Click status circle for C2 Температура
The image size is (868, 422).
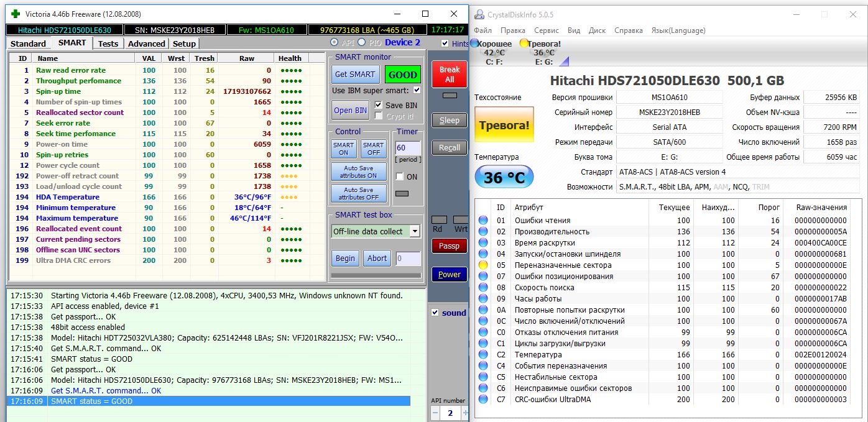pos(483,355)
